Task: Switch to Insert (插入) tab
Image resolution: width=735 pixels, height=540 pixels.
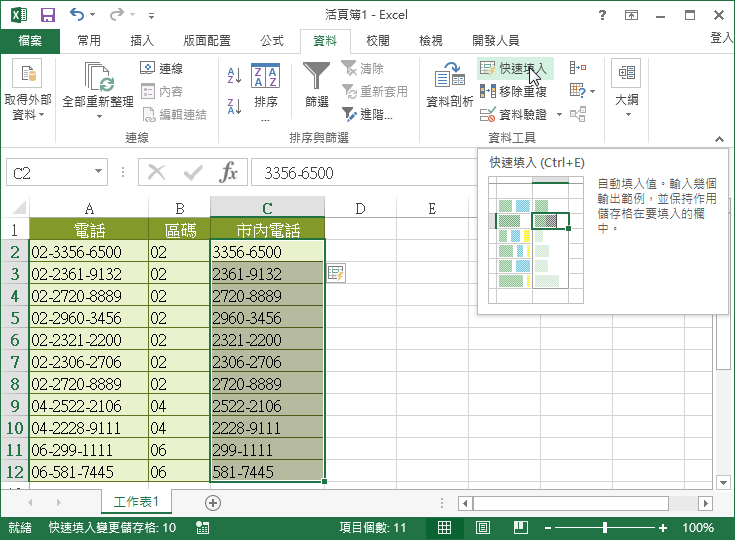Action: point(142,41)
